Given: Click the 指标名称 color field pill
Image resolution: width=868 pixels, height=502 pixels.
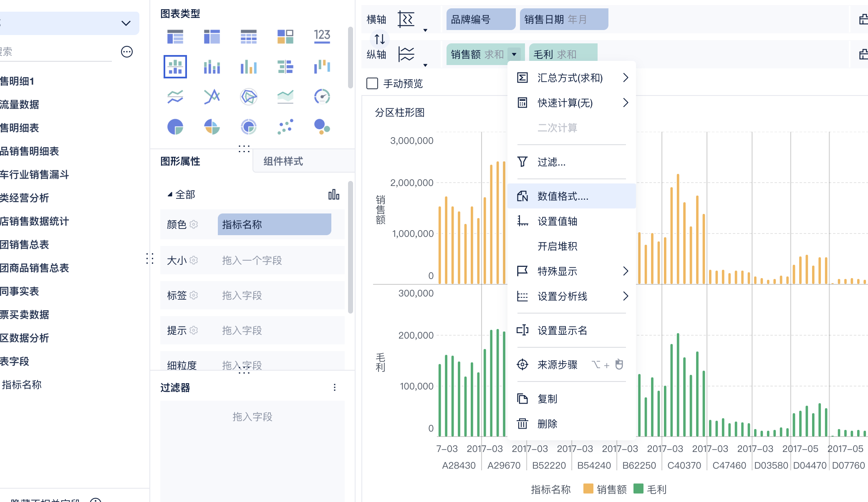Looking at the screenshot, I should (x=274, y=224).
